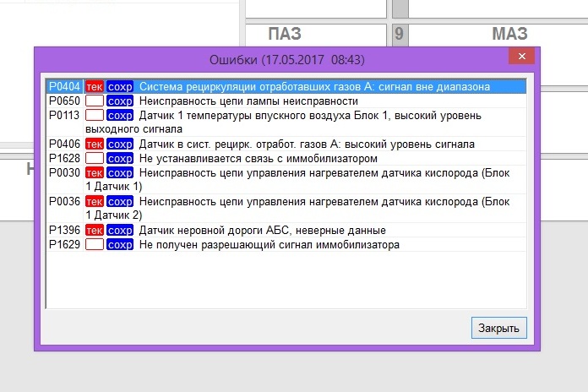Close the Ошибки dialog with the X
The image size is (588, 392).
[x=522, y=57]
